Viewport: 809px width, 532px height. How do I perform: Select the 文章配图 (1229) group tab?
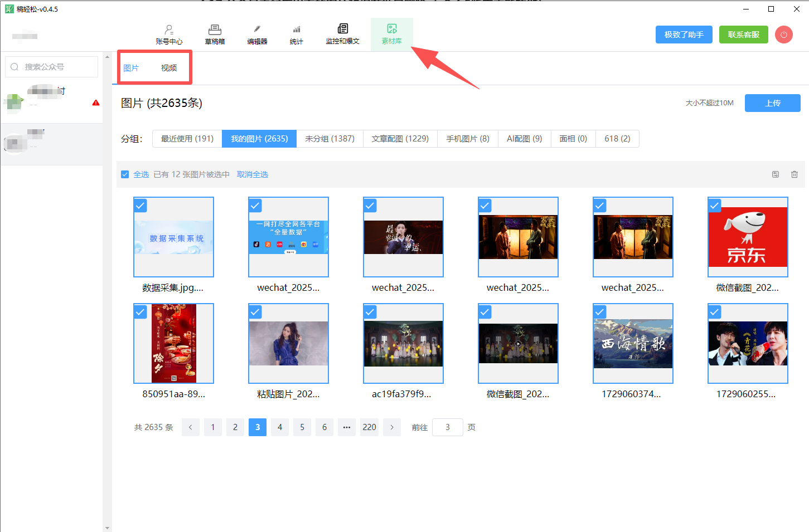(400, 139)
